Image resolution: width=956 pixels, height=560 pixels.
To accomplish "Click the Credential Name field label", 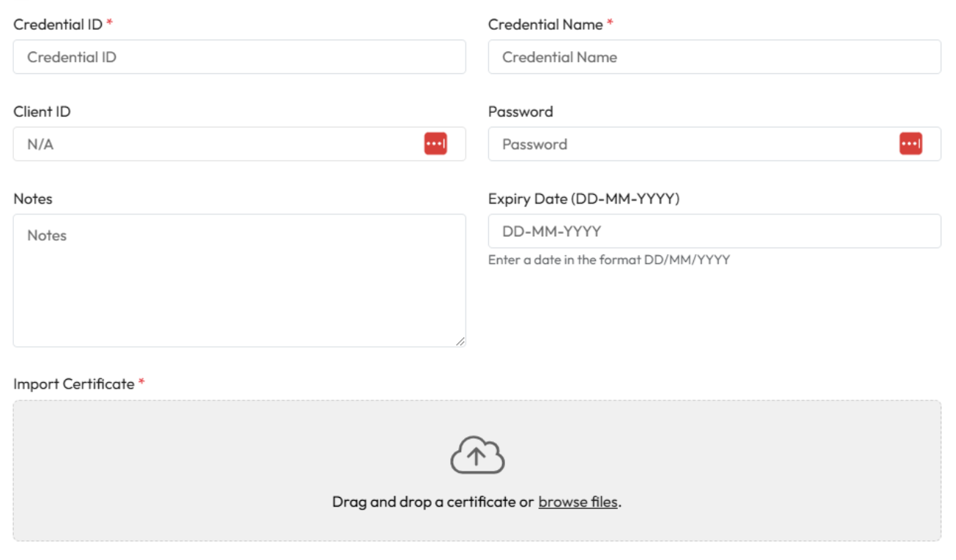I will pos(545,24).
